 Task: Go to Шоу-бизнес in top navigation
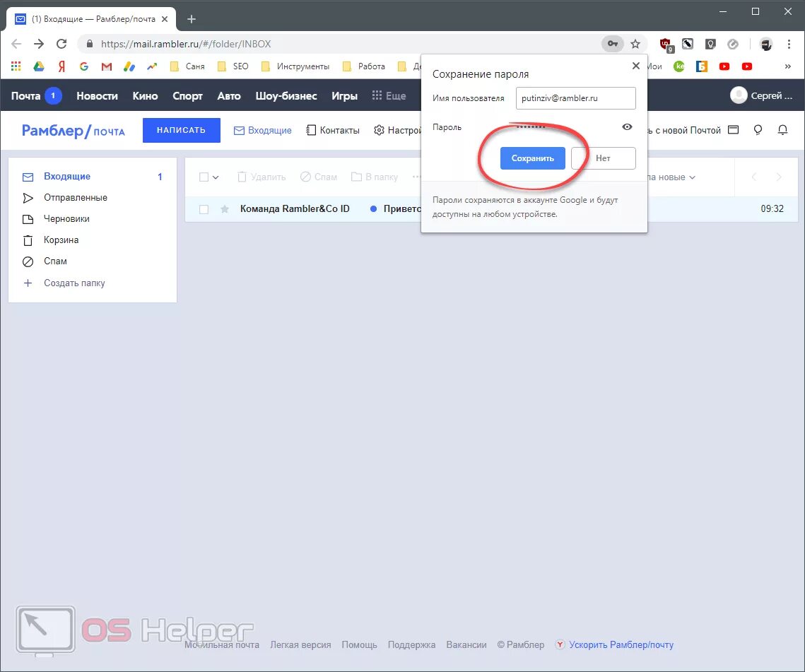pyautogui.click(x=286, y=95)
